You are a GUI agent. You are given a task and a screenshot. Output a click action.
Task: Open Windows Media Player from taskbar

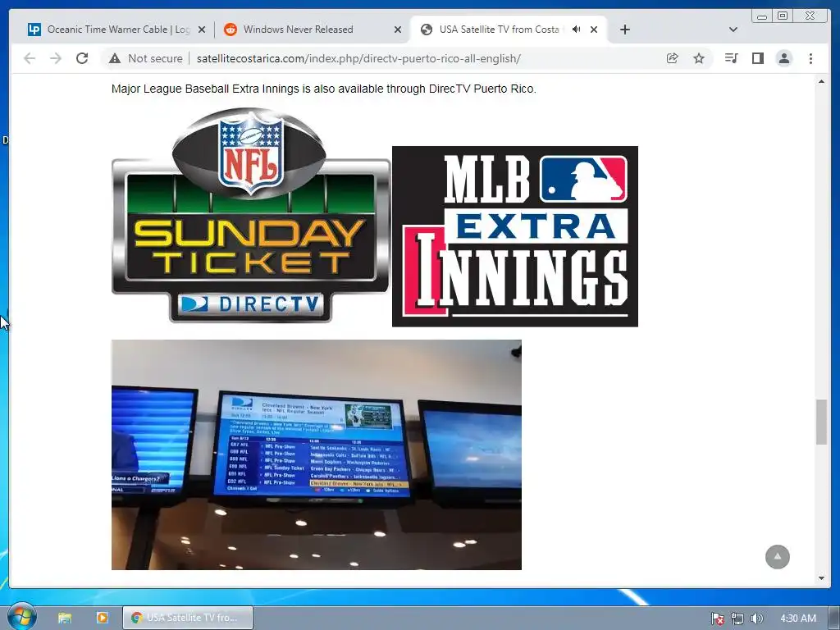point(102,618)
